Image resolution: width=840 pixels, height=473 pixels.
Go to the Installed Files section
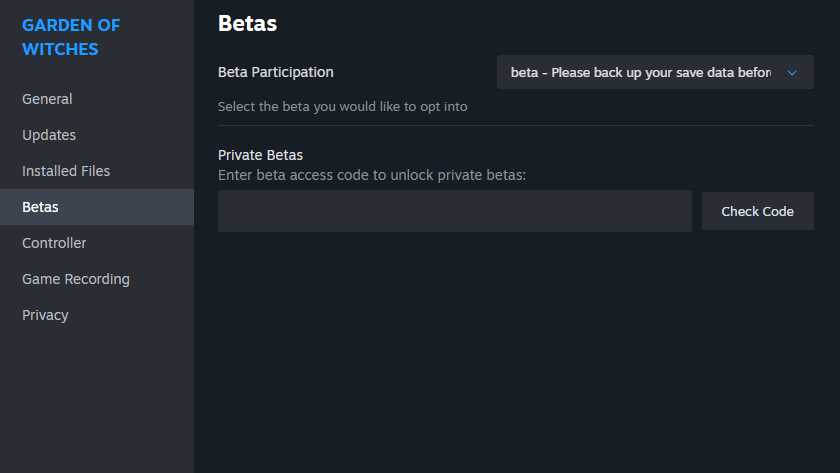point(66,171)
